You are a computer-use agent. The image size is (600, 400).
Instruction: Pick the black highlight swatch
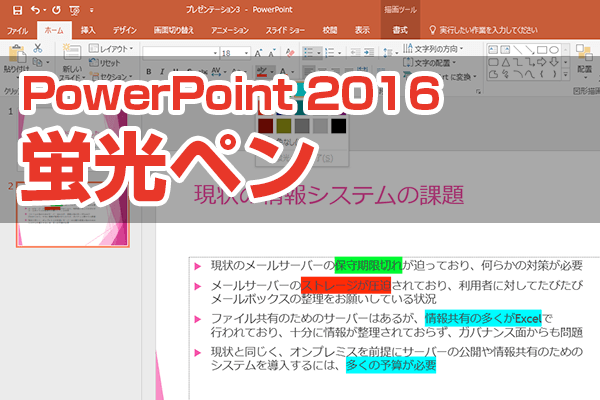[339, 126]
